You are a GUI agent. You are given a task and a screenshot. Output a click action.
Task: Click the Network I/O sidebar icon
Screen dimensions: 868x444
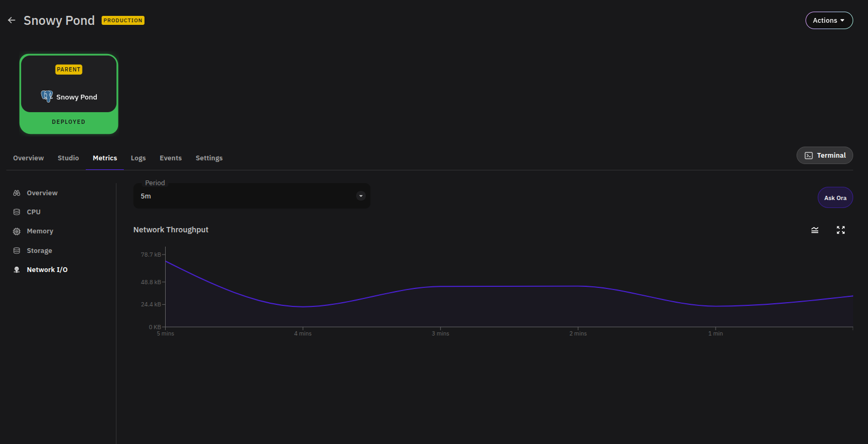(x=16, y=269)
